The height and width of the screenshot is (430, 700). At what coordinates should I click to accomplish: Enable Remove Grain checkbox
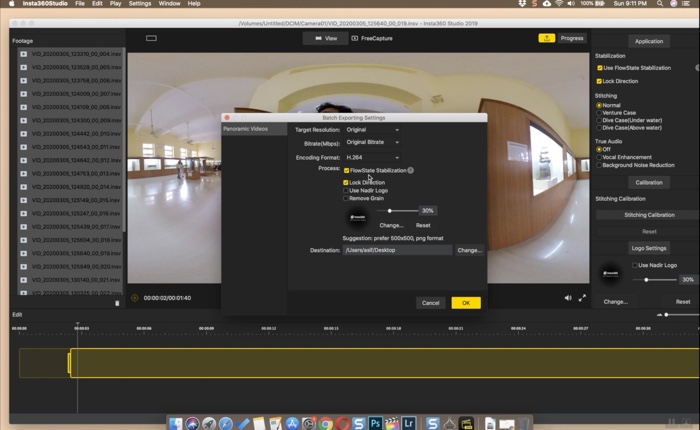point(346,198)
